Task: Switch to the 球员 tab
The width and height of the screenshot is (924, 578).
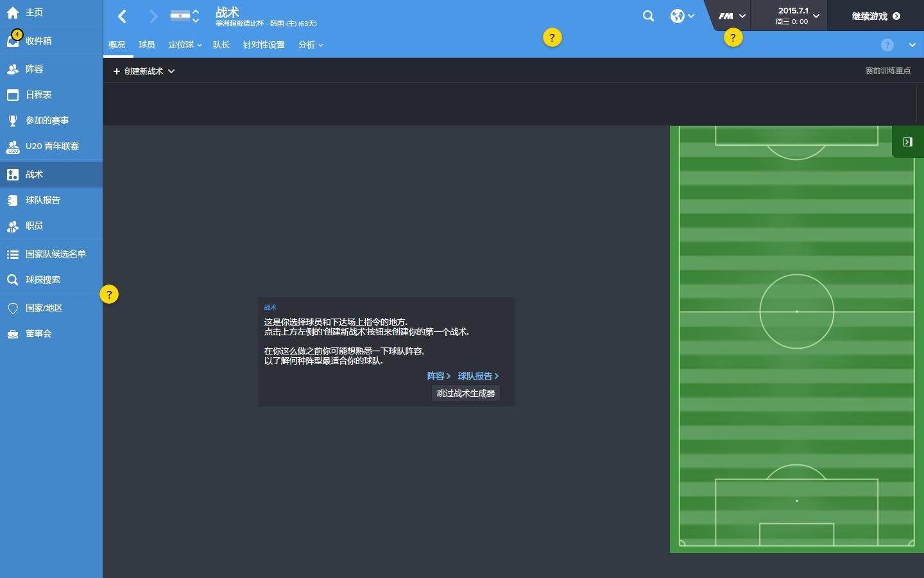Action: (x=147, y=45)
